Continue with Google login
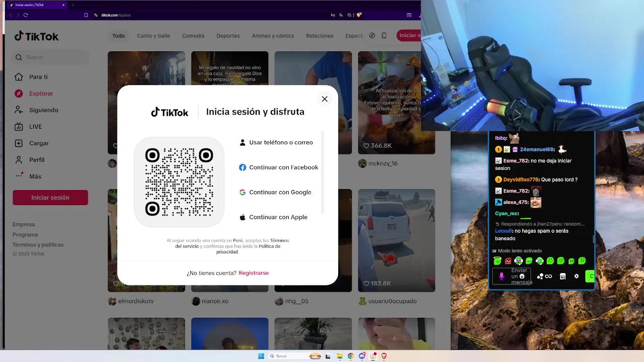 pyautogui.click(x=275, y=192)
